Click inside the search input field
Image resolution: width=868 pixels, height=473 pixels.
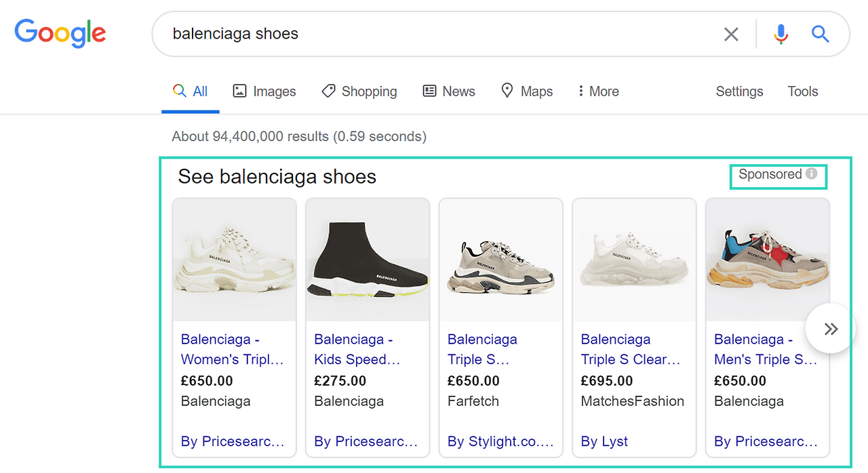[x=407, y=34]
